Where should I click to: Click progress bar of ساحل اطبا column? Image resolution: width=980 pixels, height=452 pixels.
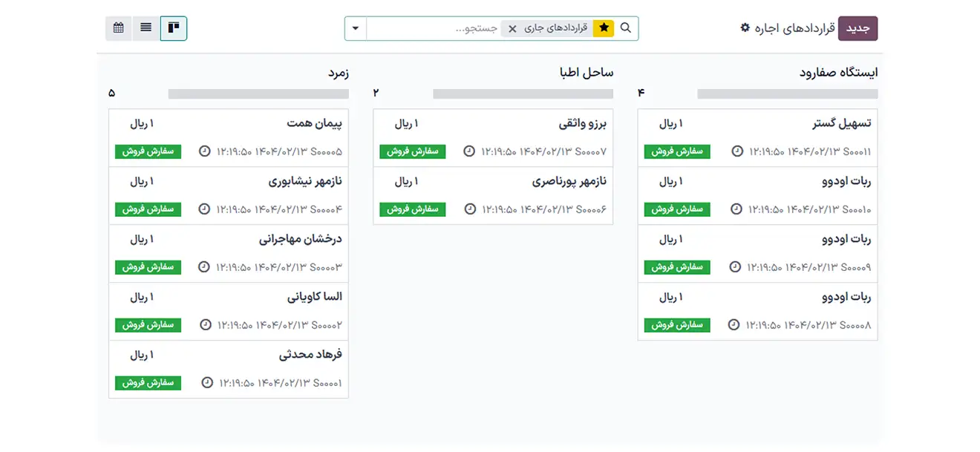click(x=523, y=94)
